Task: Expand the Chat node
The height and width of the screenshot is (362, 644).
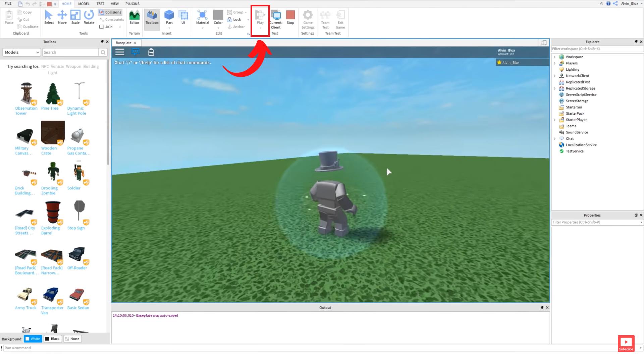Action: point(554,139)
